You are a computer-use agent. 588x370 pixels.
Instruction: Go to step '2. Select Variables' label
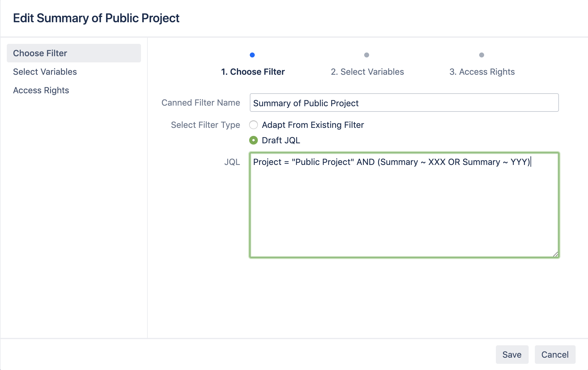367,72
